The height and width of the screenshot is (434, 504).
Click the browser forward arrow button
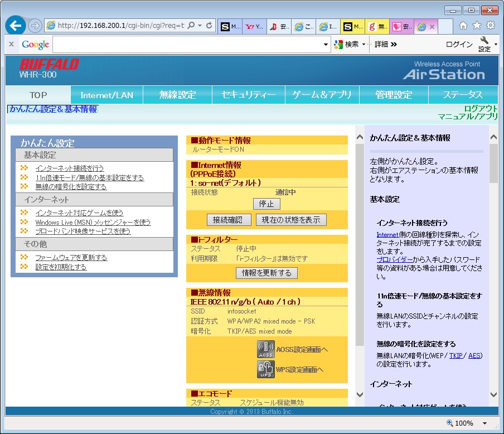click(35, 26)
